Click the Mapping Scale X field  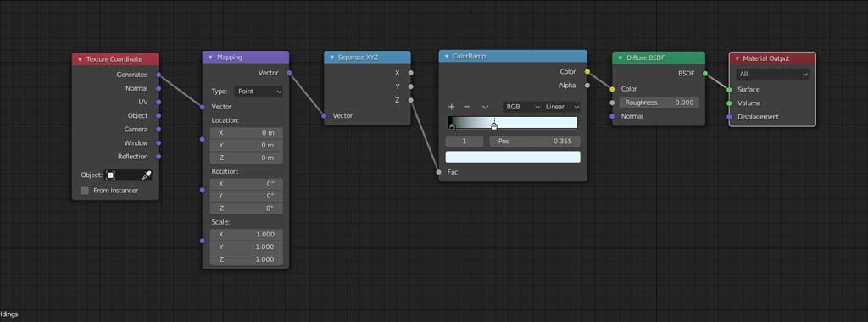[247, 235]
